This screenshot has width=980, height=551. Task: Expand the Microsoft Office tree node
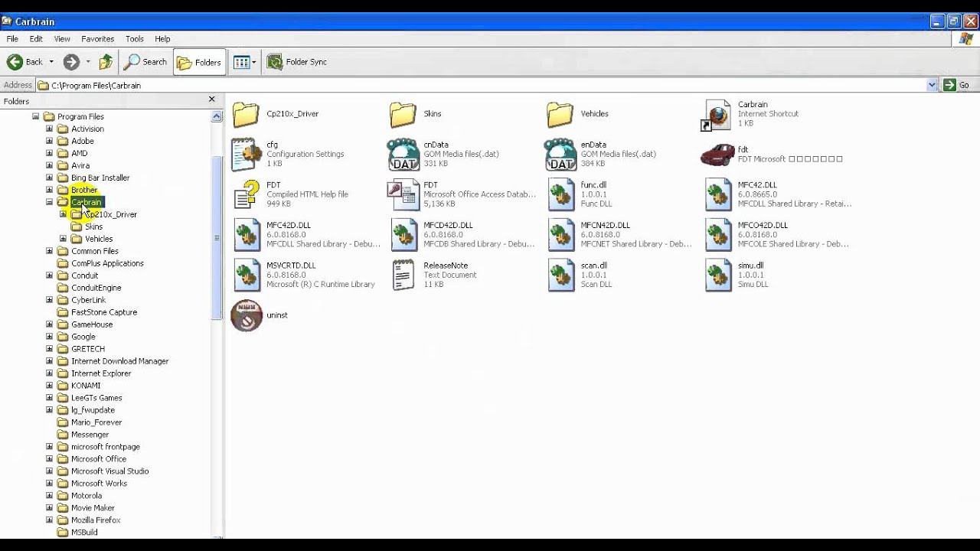(x=50, y=459)
